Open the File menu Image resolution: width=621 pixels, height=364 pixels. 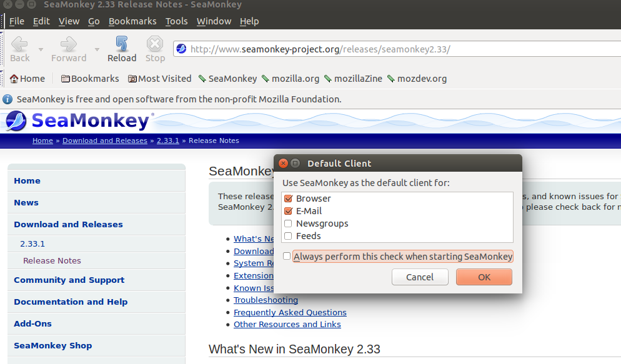tap(17, 21)
